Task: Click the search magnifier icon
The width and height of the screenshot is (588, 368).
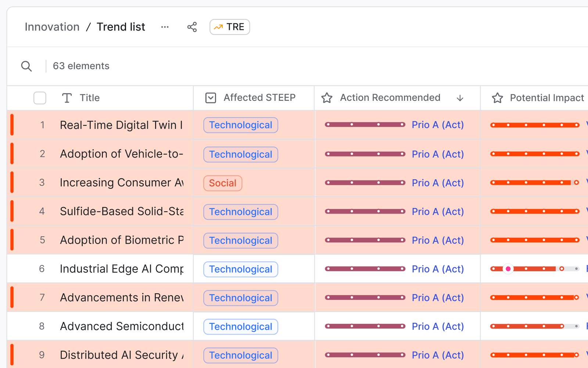Action: 26,66
